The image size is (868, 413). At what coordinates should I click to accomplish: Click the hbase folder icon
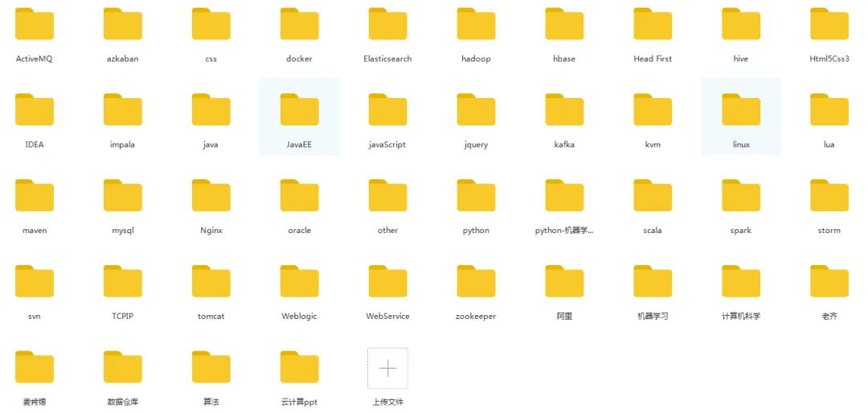[x=565, y=24]
